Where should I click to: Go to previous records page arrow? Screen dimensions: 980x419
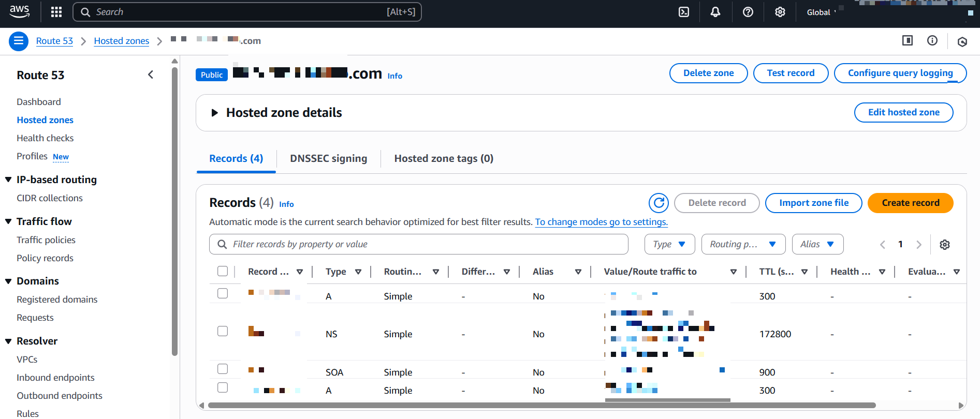883,245
